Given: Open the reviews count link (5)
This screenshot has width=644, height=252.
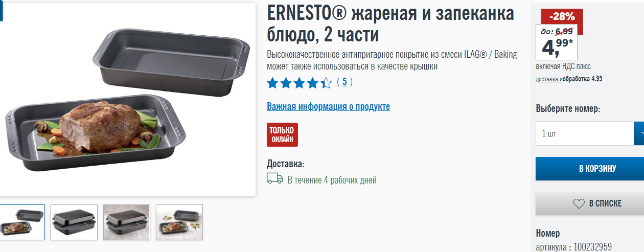Looking at the screenshot, I should [x=344, y=82].
